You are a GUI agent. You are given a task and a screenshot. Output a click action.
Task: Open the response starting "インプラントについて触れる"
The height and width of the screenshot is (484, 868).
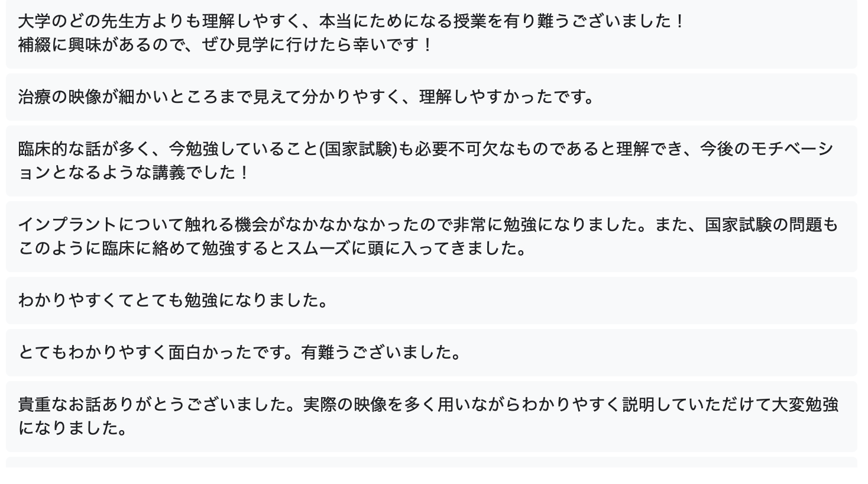(431, 237)
